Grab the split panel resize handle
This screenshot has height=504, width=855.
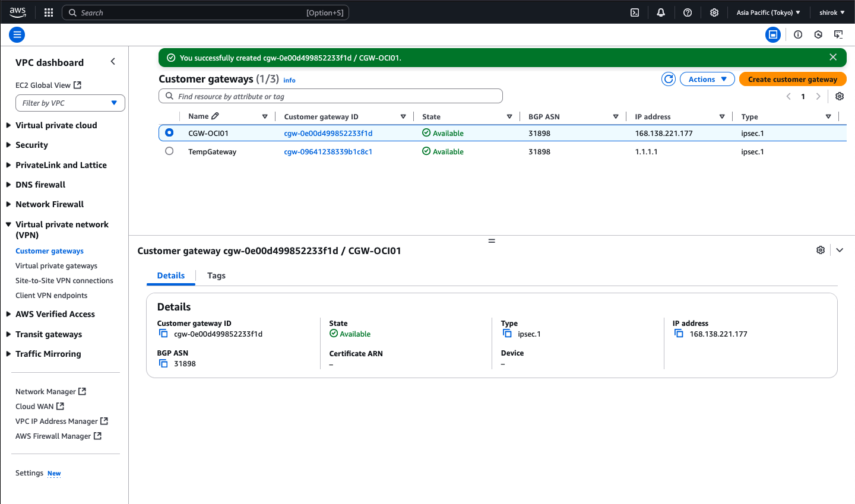click(492, 241)
